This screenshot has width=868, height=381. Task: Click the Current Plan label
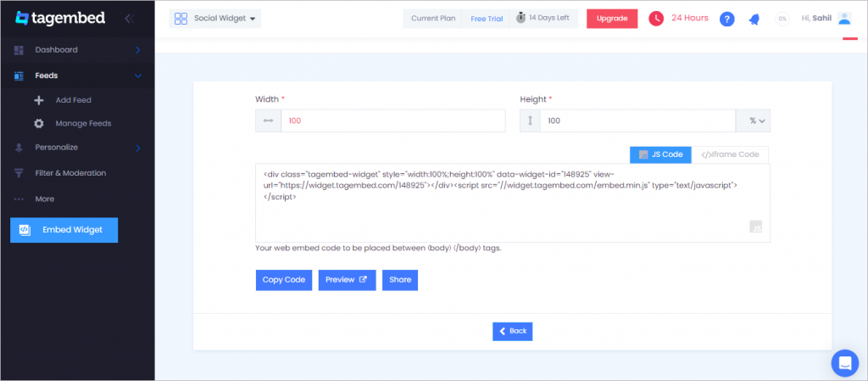(x=433, y=19)
